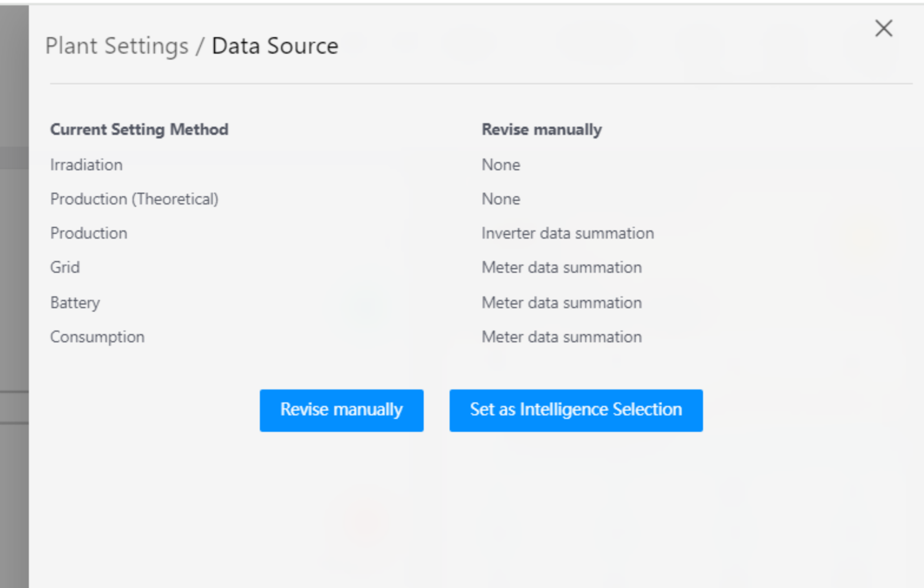Select the Grid data source row

(x=65, y=267)
